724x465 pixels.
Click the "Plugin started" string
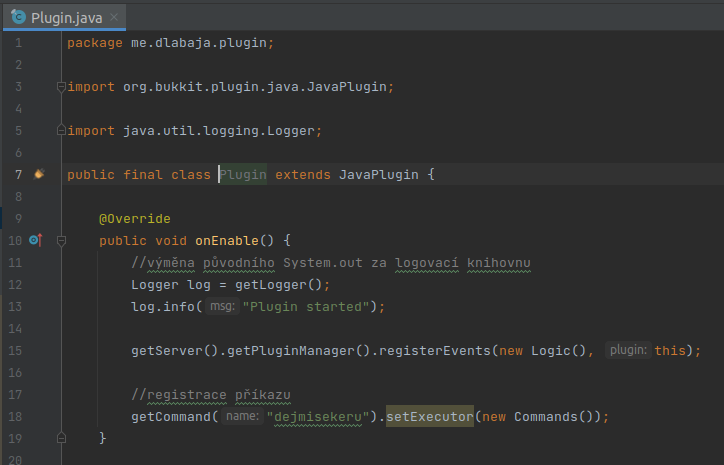pos(306,307)
